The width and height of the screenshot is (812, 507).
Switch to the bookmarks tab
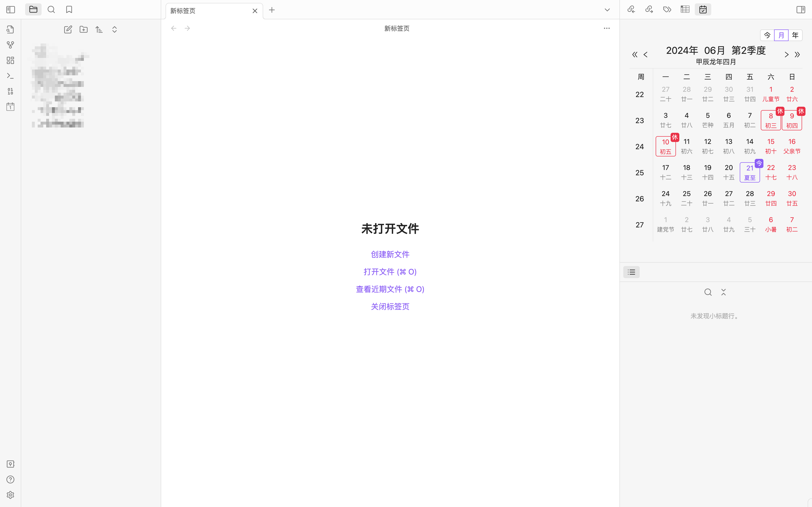tap(69, 9)
